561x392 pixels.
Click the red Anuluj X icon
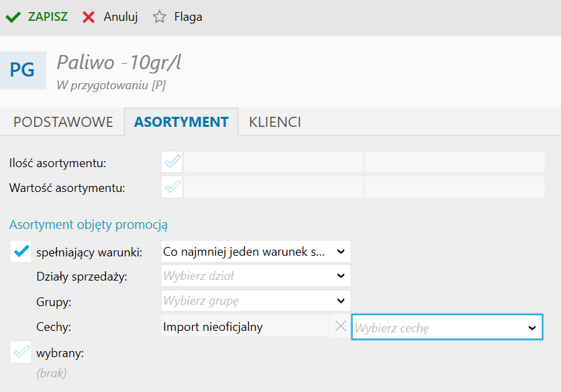(x=89, y=17)
